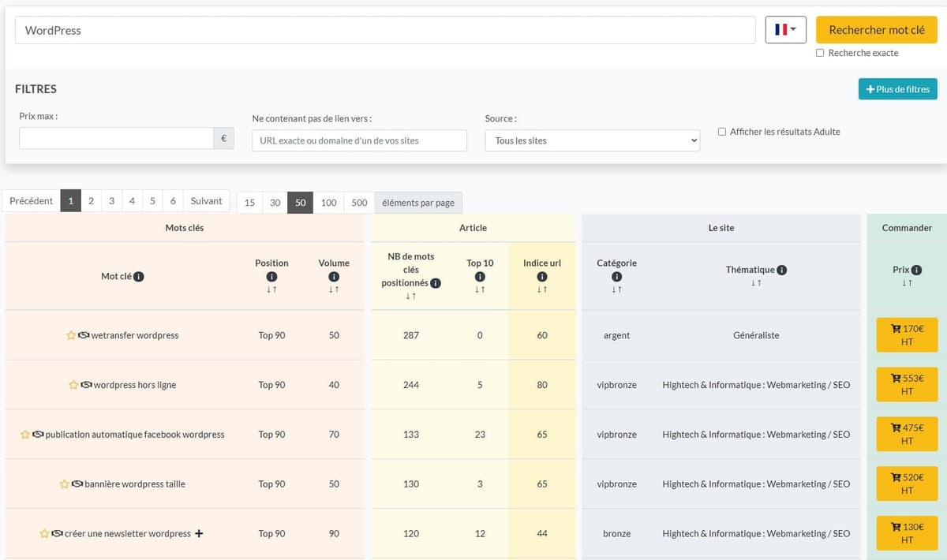Screen dimensions: 947x560
Task: Click the info icon beside Thématique
Action: [782, 270]
